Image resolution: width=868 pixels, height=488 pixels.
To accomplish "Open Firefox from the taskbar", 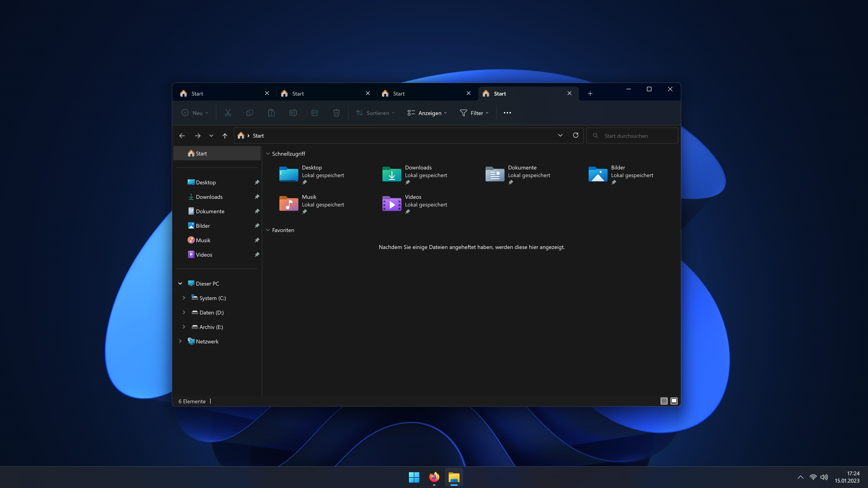I will click(434, 477).
